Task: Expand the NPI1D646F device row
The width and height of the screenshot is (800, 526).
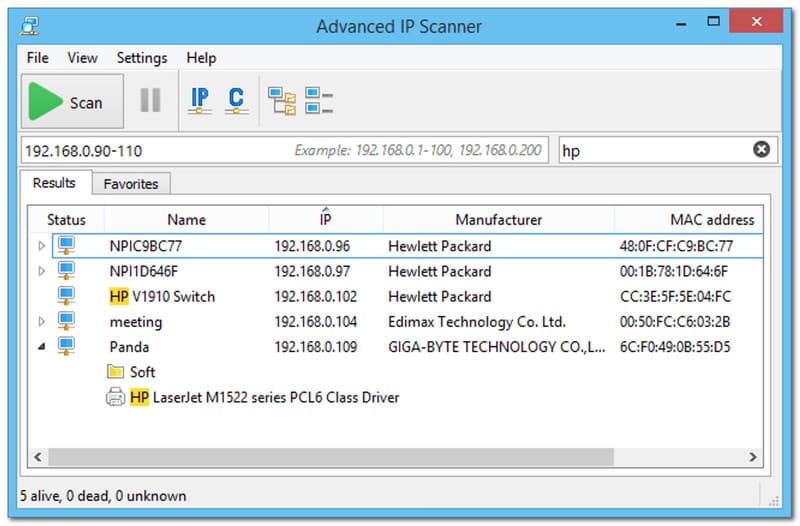Action: pyautogui.click(x=41, y=271)
